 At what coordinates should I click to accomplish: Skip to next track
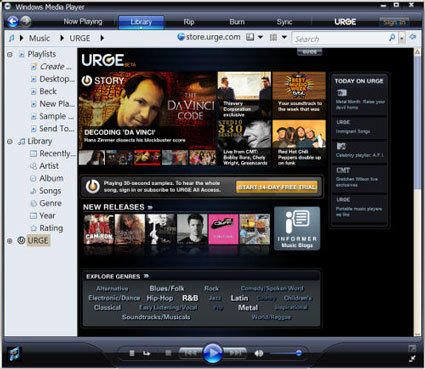[x=235, y=353]
